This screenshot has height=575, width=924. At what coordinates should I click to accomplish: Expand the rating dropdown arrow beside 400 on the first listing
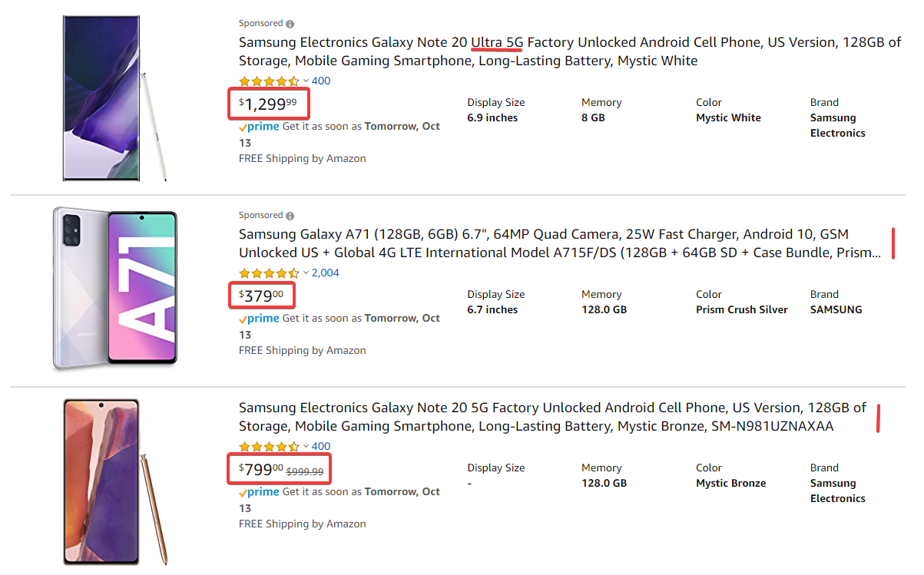pyautogui.click(x=306, y=81)
